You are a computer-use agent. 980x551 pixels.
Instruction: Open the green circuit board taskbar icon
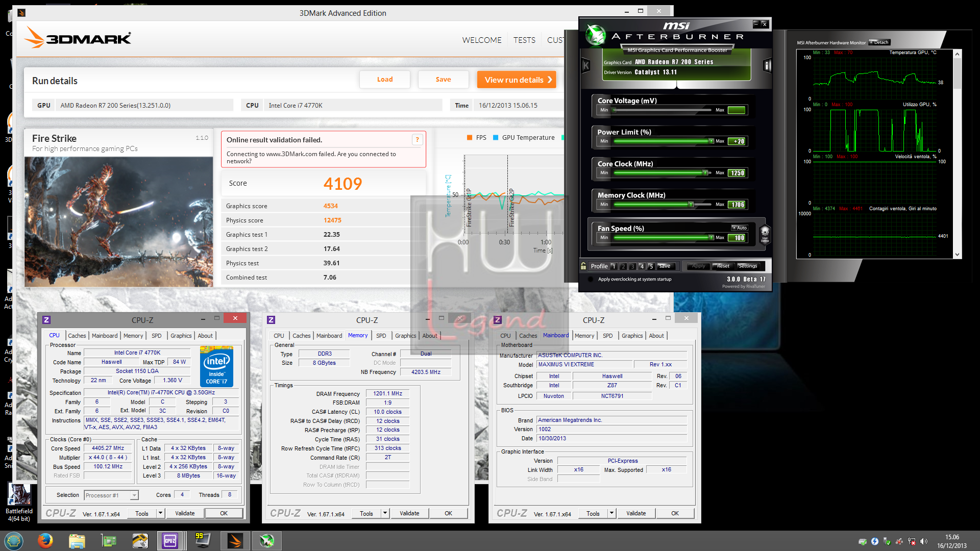[x=109, y=541]
